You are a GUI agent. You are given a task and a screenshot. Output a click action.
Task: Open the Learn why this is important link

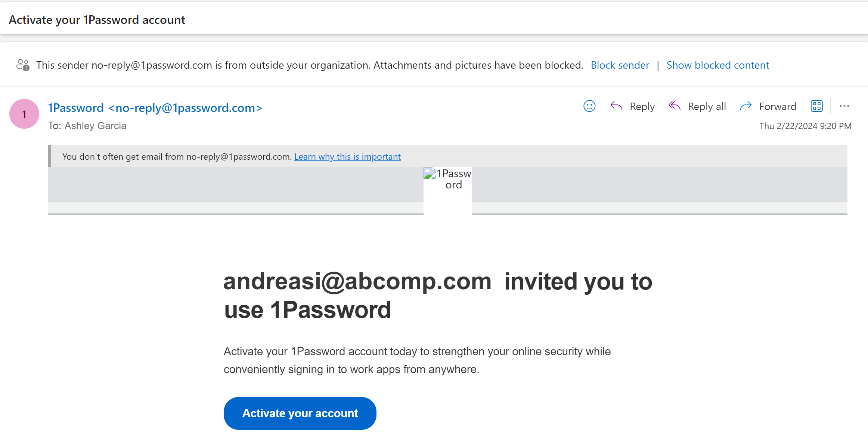point(347,157)
